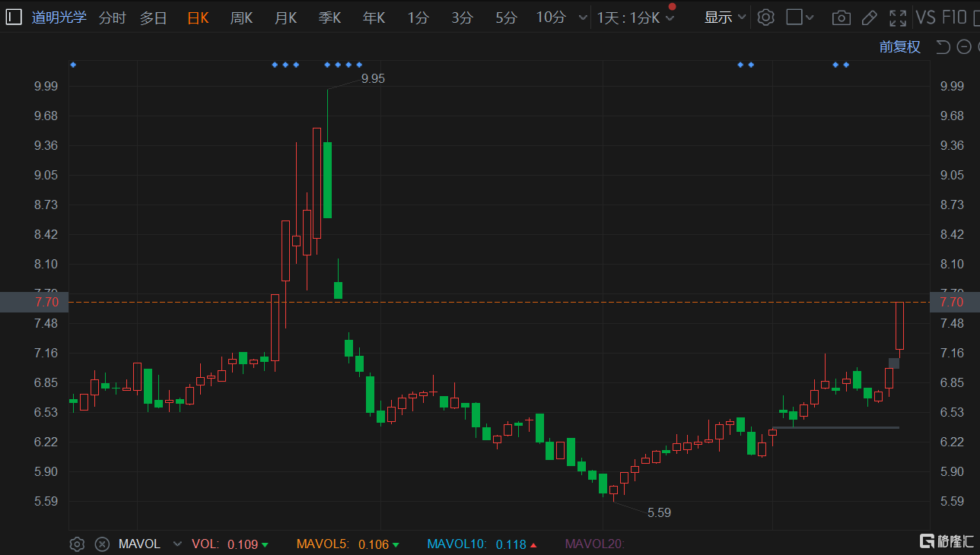The image size is (980, 555).
Task: Open layout options arrow beside square icon
Action: 810,17
